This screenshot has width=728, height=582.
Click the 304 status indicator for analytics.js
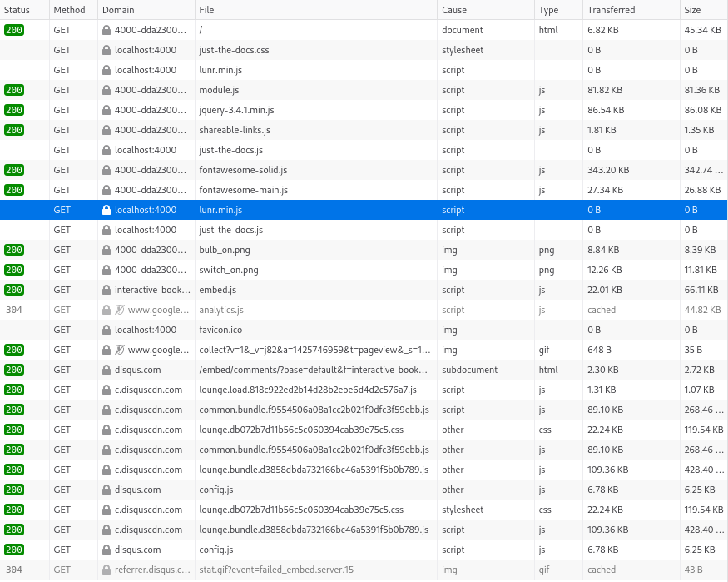tap(13, 310)
